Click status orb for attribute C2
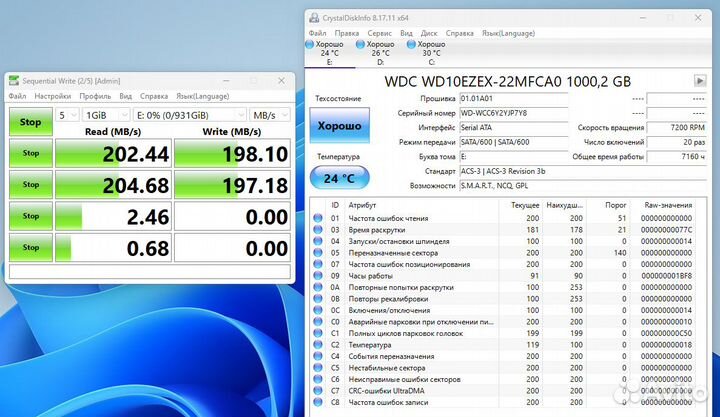This screenshot has width=720, height=417. click(318, 344)
